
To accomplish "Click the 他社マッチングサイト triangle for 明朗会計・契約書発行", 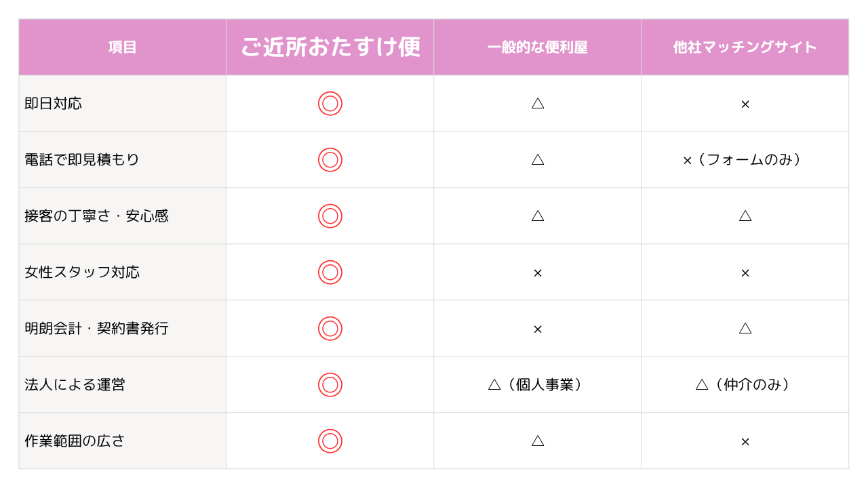I will click(745, 329).
